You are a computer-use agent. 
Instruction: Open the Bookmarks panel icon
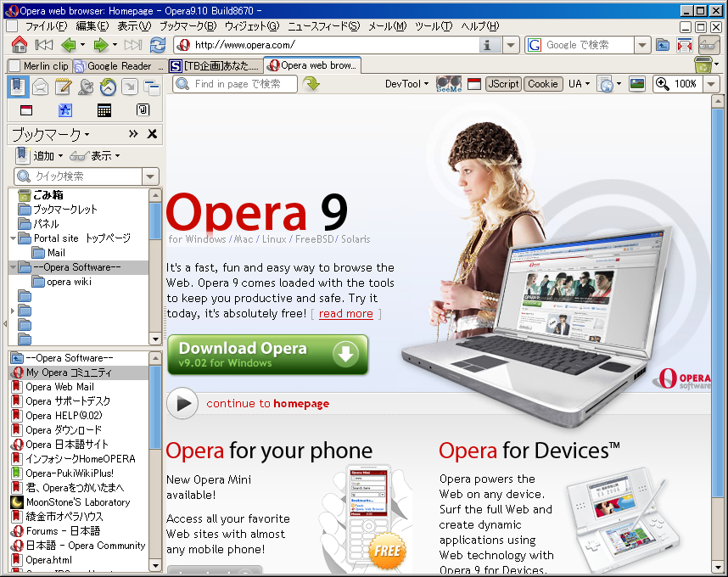tap(18, 87)
